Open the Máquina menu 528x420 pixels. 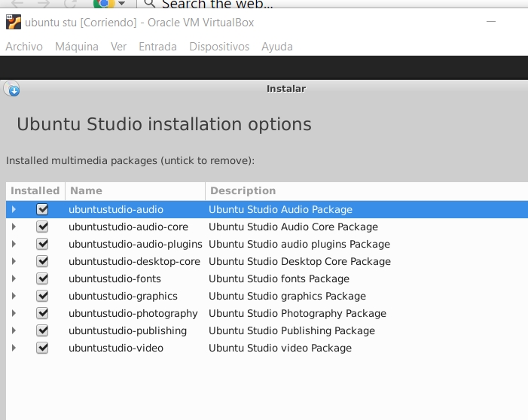[x=77, y=47]
